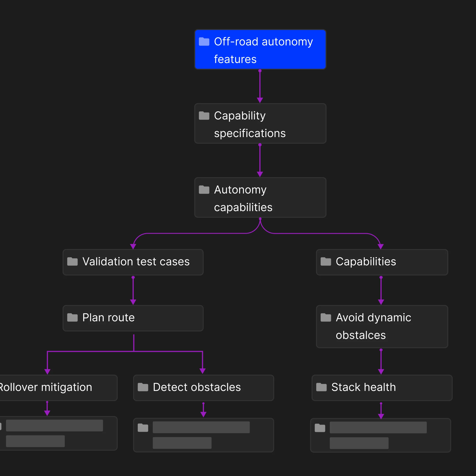The image size is (476, 476).
Task: Select the Off-road autonomy features node
Action: (x=260, y=50)
